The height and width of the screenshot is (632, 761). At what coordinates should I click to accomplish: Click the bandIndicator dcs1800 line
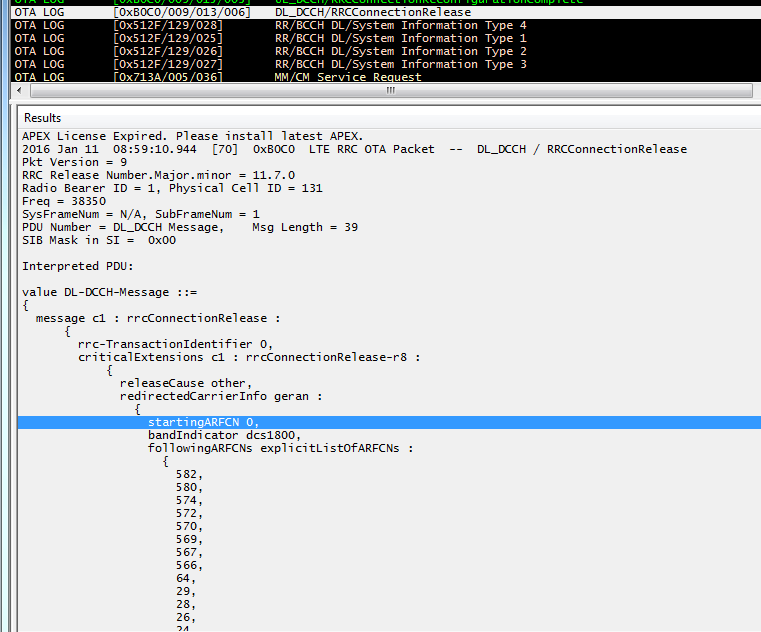click(225, 435)
